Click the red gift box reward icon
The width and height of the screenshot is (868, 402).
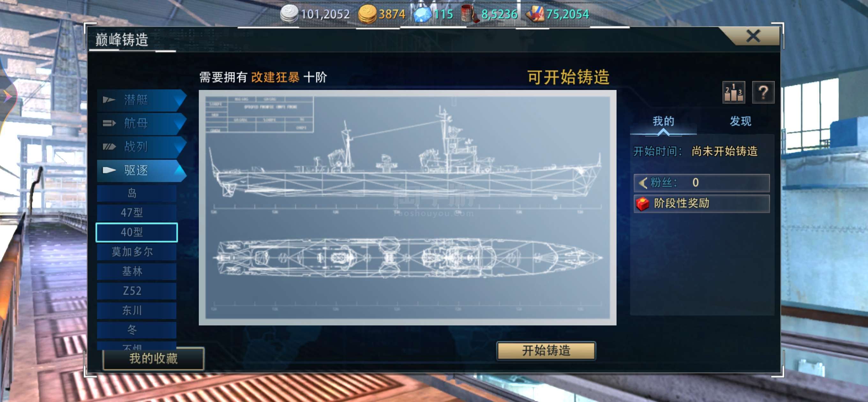coord(642,204)
